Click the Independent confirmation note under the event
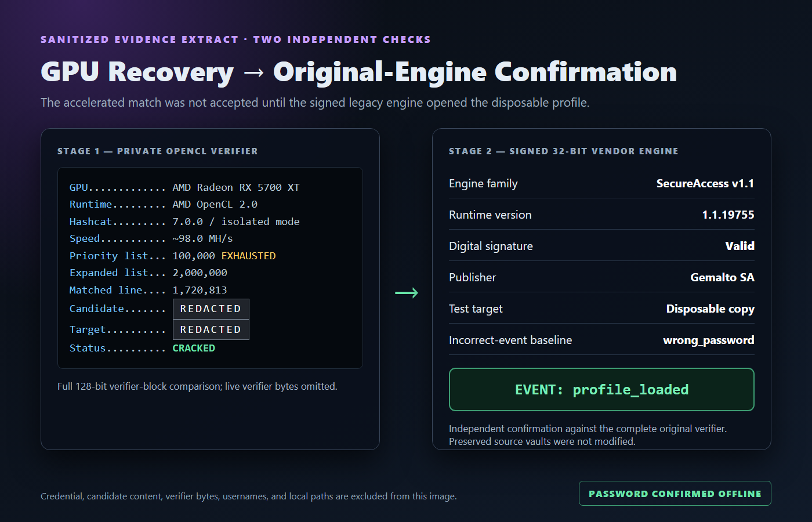812x522 pixels. 588,435
